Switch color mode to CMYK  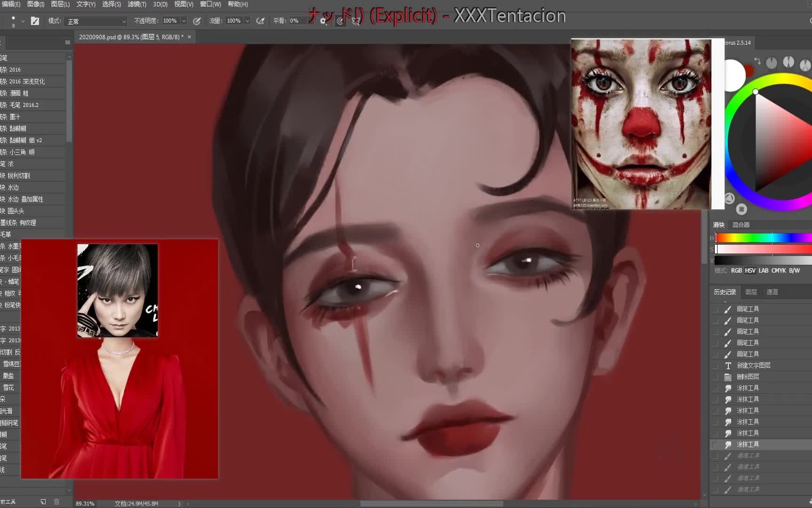click(x=779, y=270)
